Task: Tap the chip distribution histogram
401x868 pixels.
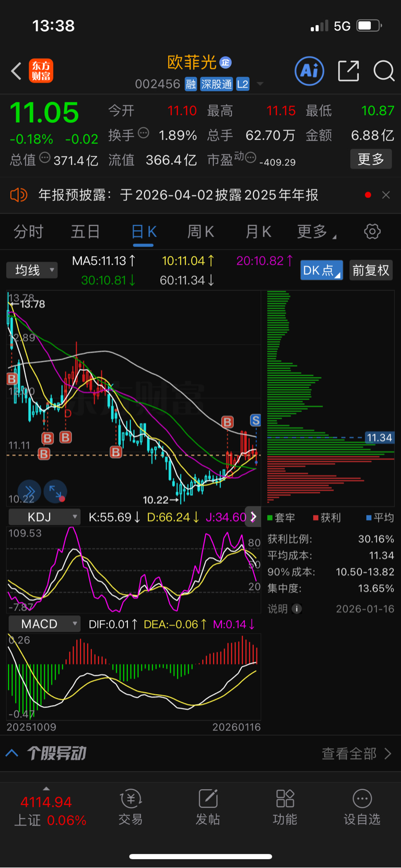Action: click(331, 398)
